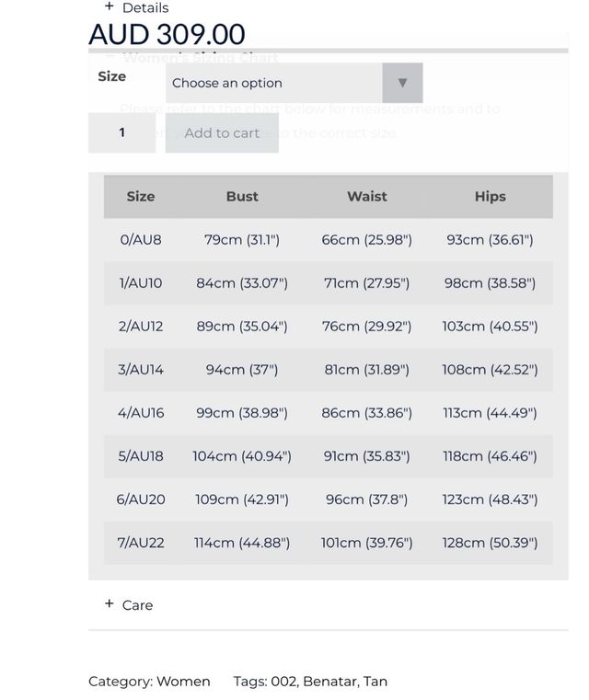Click the Care section label
Screen dimensions: 589x700
tap(138, 605)
